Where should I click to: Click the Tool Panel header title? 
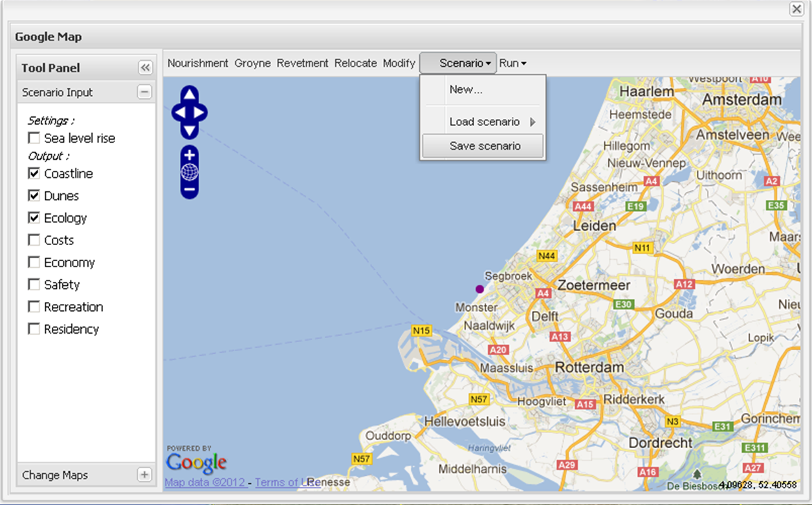coord(50,68)
